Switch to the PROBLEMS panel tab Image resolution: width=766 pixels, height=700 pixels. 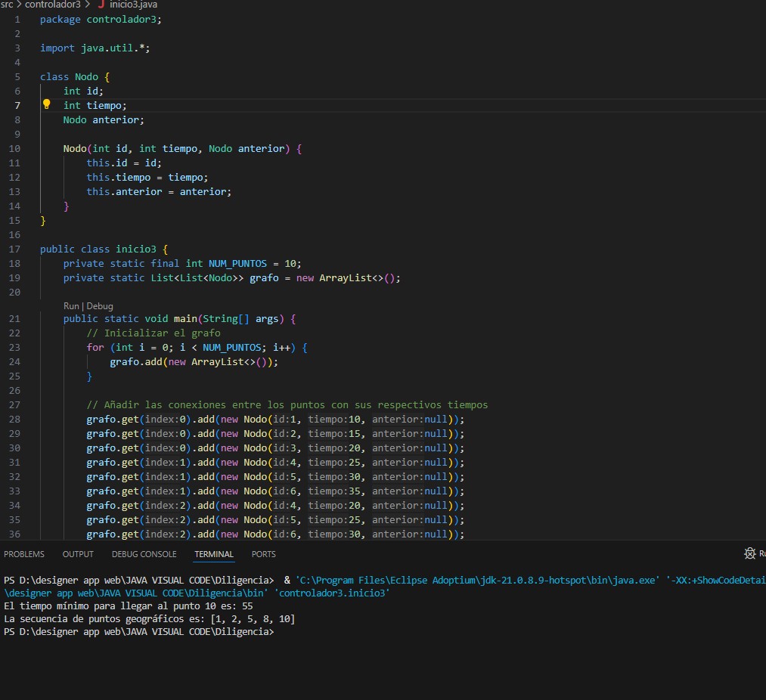[x=24, y=554]
